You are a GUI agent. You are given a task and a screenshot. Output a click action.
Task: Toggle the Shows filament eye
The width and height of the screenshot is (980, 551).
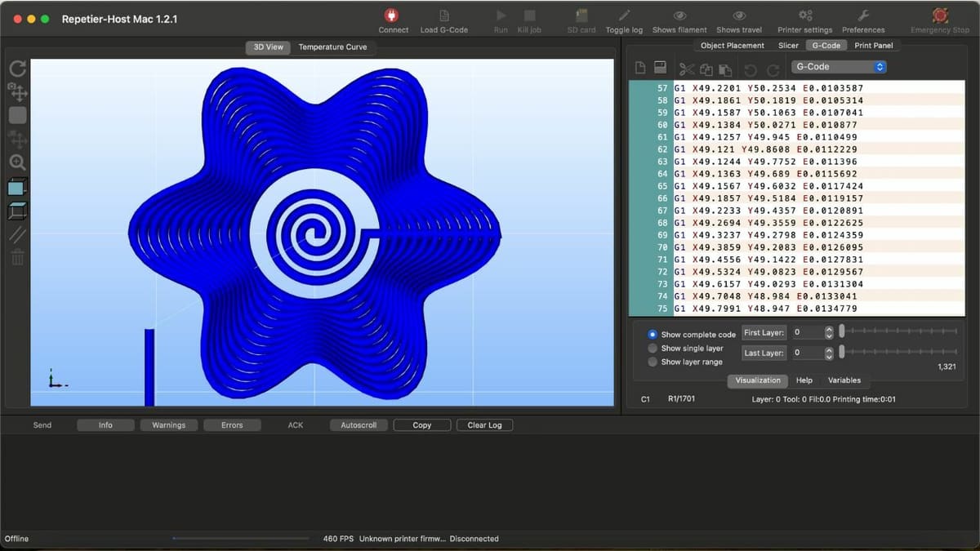tap(679, 16)
